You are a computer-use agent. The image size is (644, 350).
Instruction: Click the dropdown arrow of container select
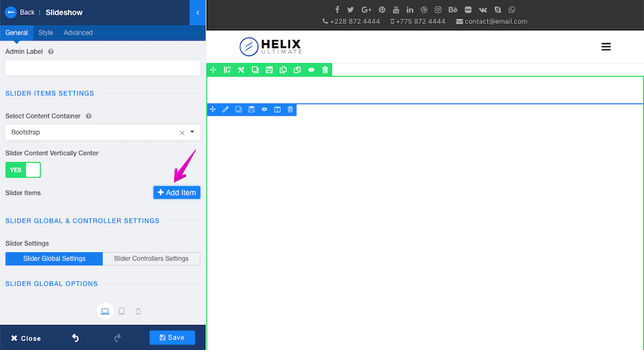point(192,132)
